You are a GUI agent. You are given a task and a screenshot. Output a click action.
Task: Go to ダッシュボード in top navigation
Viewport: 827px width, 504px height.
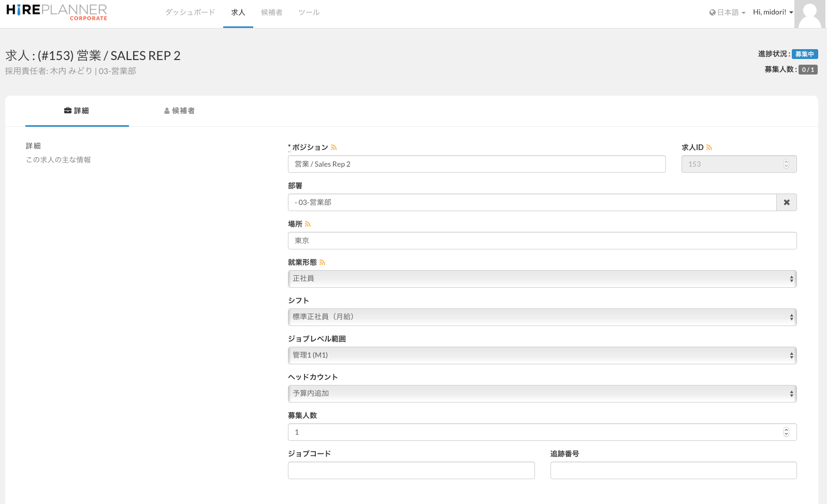(x=190, y=12)
